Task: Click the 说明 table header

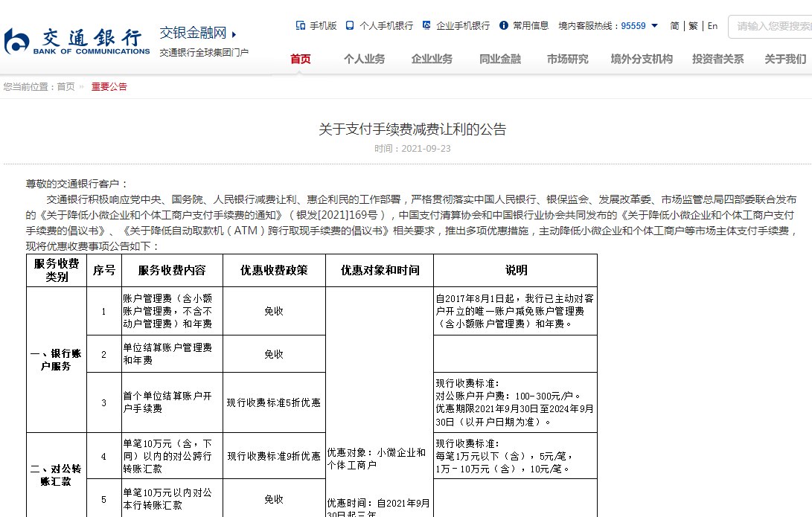Action: point(516,270)
